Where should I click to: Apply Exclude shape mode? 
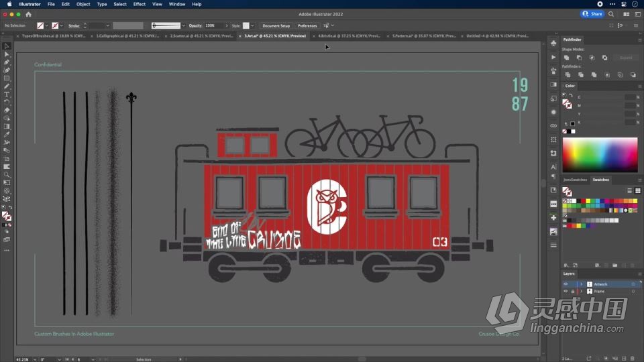[x=604, y=58]
